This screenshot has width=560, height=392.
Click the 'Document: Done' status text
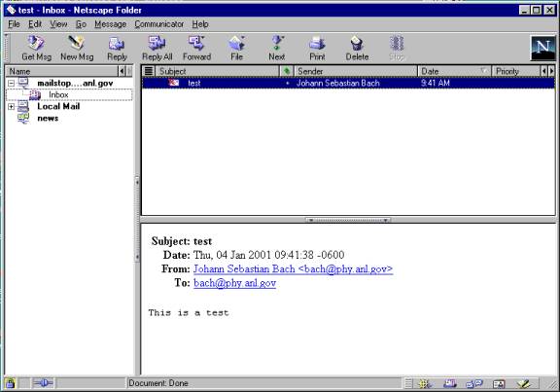point(158,383)
